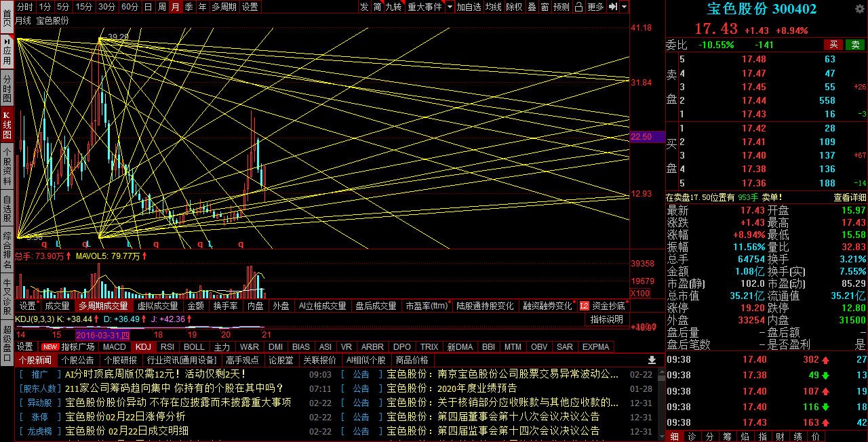Switch indicator to EXPMA

click(595, 346)
